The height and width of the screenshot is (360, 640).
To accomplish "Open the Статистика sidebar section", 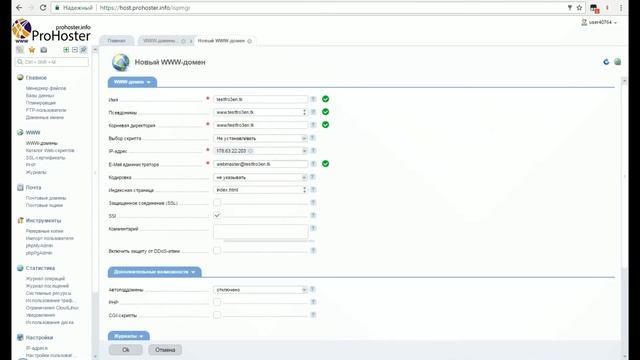I will point(40,268).
